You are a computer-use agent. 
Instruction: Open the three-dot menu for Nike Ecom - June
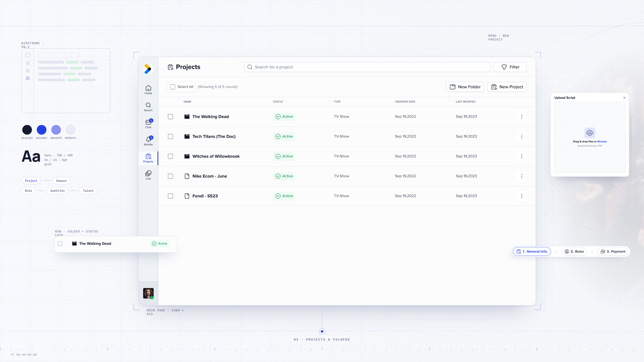(x=522, y=176)
